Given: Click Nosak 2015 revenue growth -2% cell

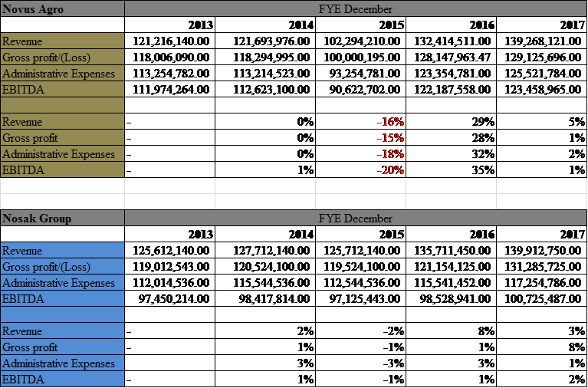Looking at the screenshot, I should point(361,331).
